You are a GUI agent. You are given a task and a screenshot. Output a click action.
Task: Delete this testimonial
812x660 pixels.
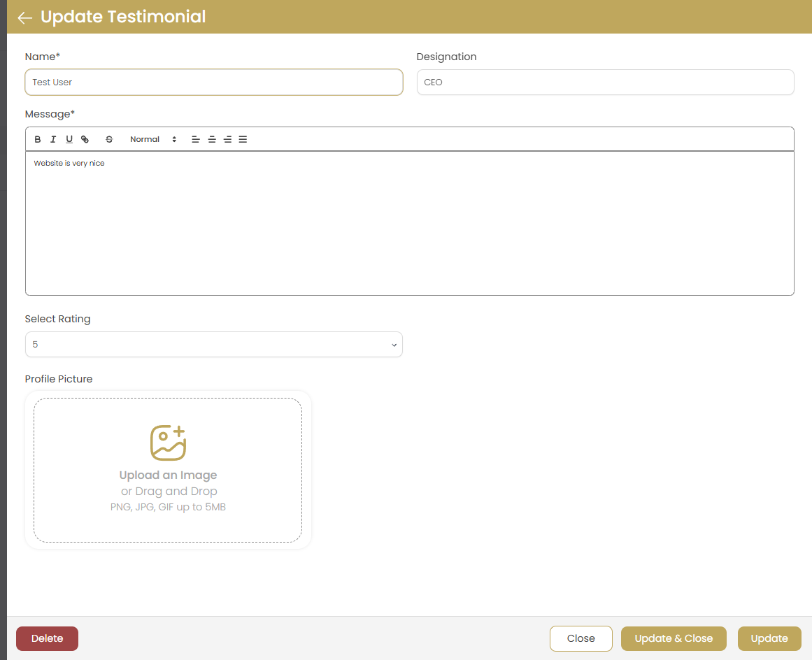(47, 638)
